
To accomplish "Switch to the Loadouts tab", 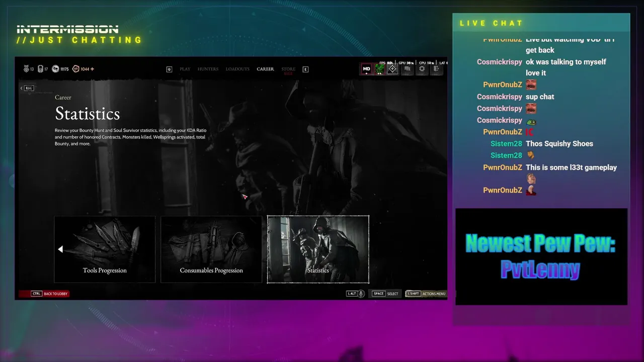I will click(237, 69).
